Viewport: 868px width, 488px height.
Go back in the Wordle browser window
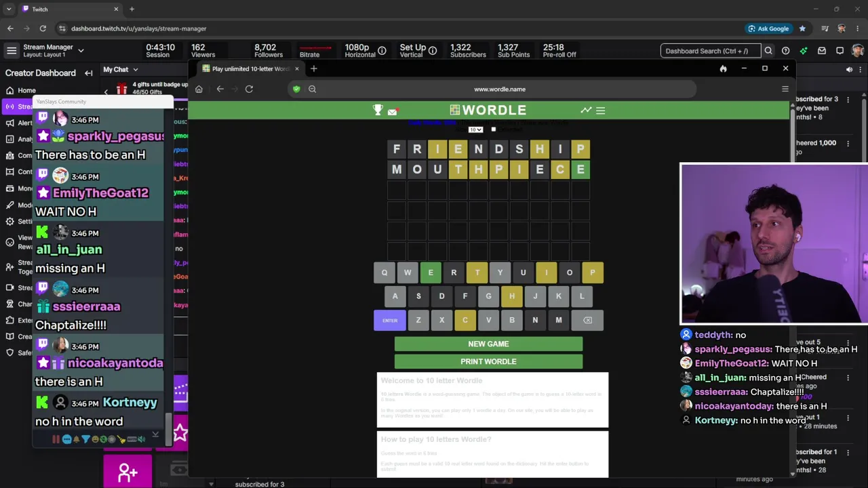220,89
